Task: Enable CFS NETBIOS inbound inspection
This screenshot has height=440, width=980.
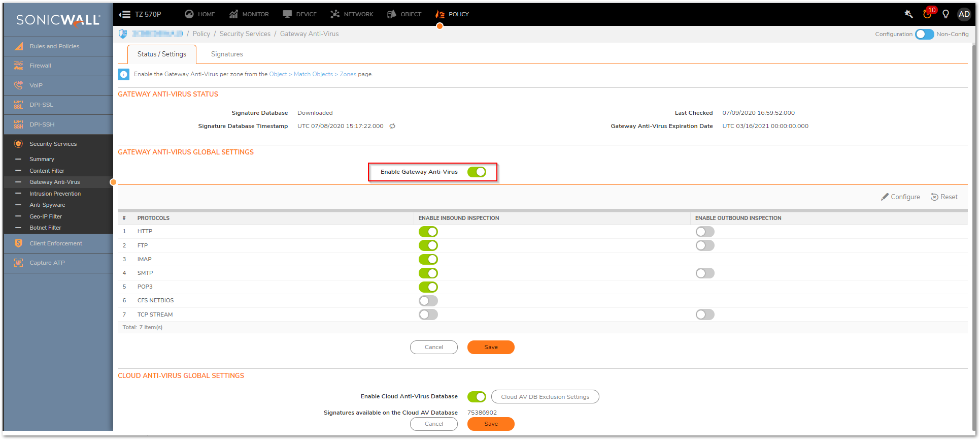Action: [428, 300]
